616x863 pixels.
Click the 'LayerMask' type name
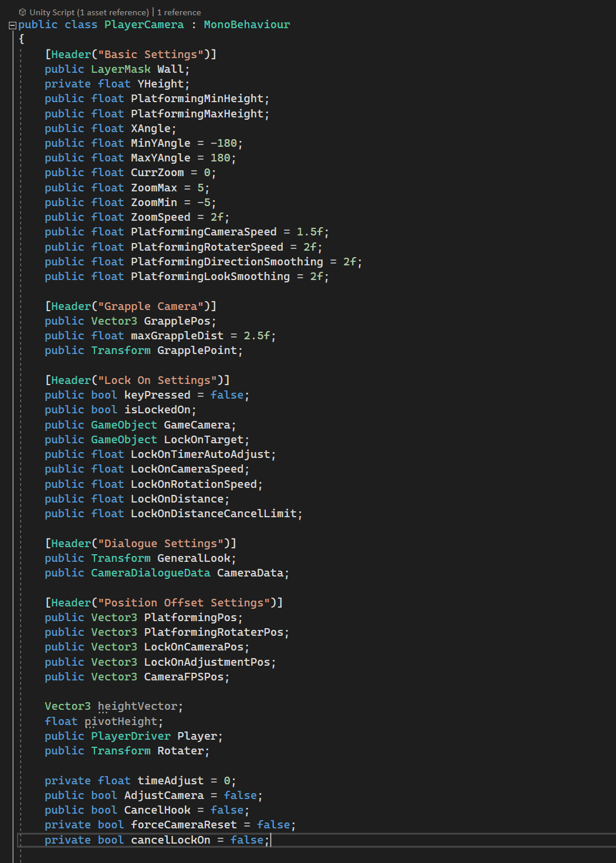121,69
